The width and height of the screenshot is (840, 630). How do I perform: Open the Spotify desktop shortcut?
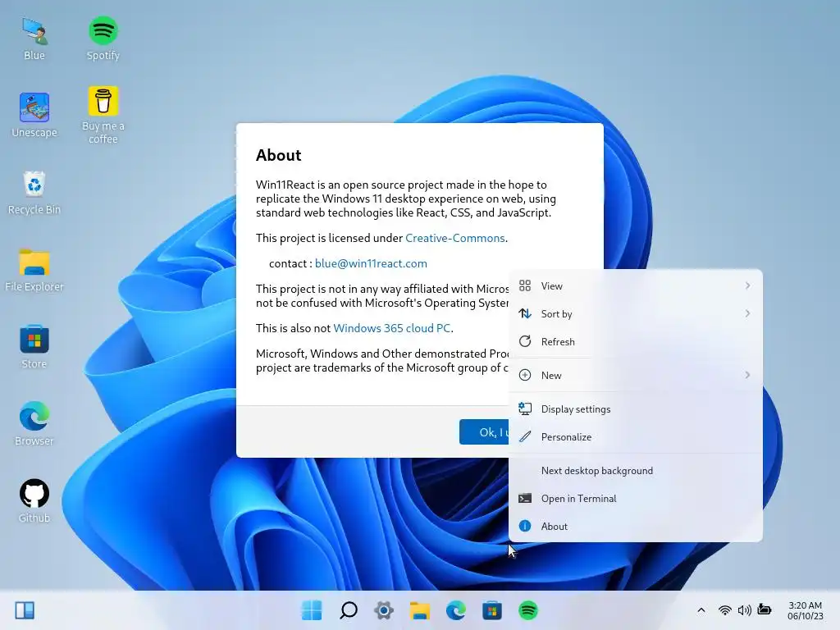(103, 39)
